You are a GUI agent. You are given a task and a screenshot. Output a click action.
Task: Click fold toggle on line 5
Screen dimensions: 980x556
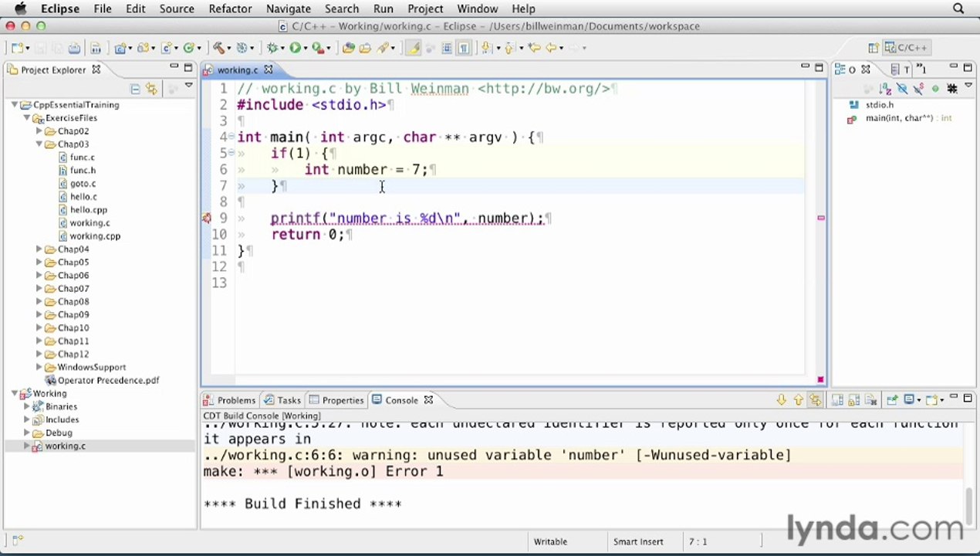231,153
